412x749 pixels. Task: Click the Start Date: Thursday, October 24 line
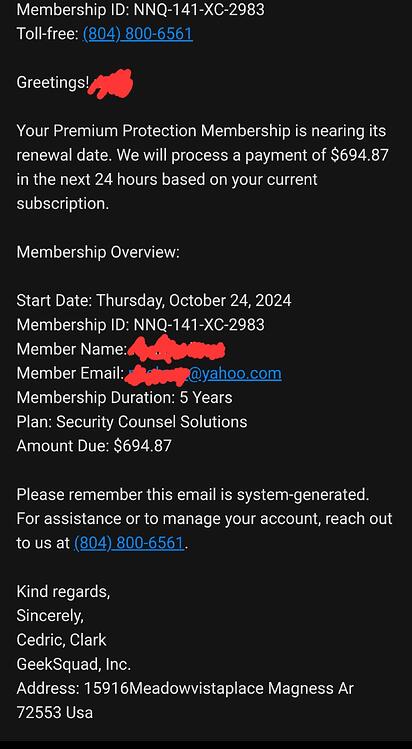click(x=154, y=300)
